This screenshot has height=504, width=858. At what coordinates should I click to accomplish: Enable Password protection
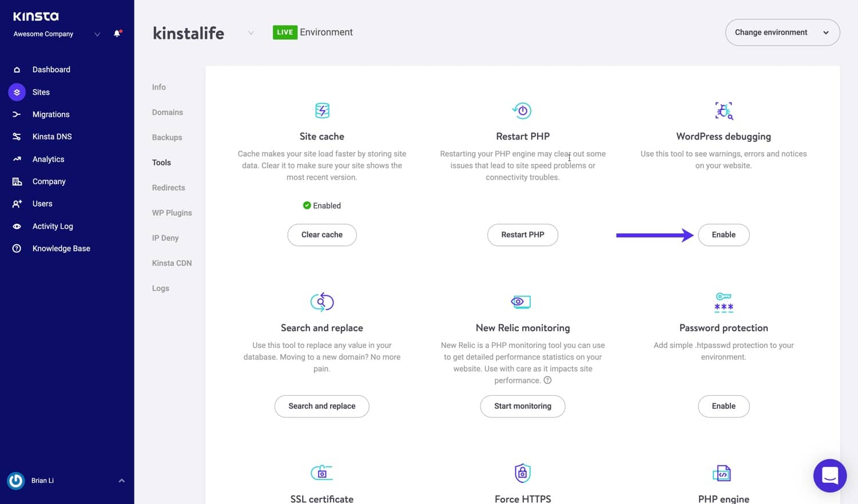pyautogui.click(x=724, y=406)
